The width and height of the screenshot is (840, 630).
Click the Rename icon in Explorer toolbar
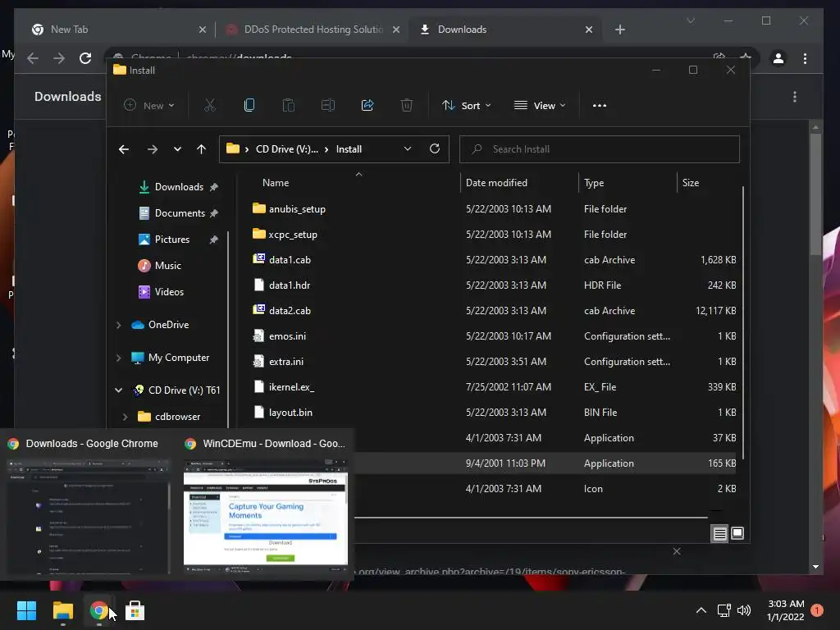328,106
